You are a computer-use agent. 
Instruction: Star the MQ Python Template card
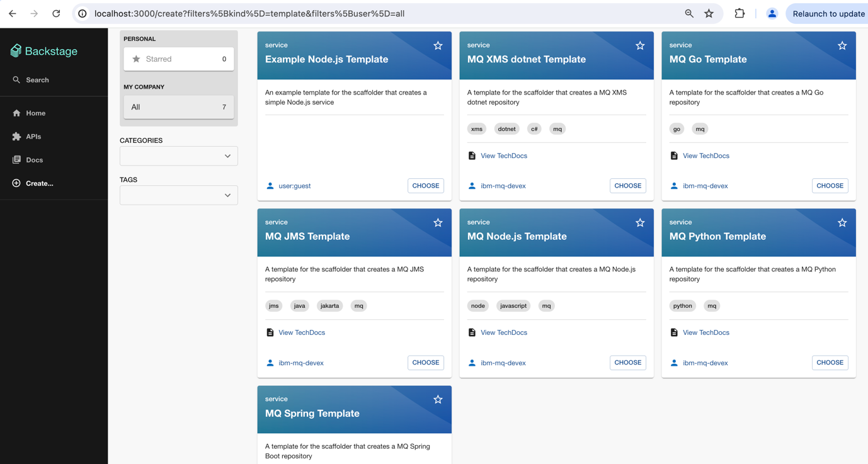842,222
